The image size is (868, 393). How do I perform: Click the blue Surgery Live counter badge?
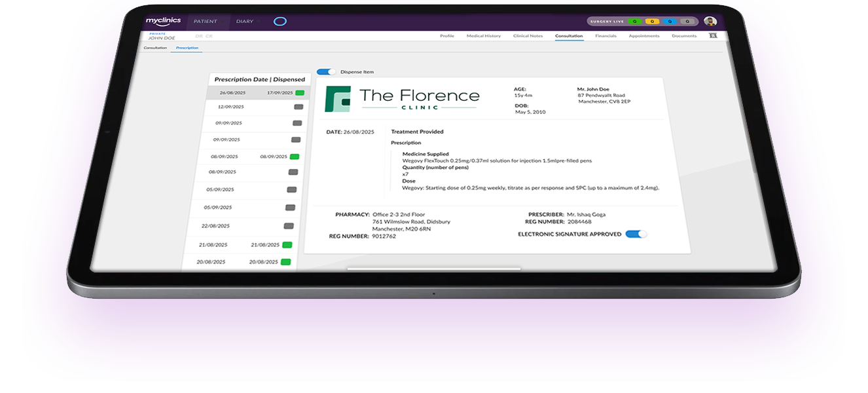pyautogui.click(x=669, y=22)
